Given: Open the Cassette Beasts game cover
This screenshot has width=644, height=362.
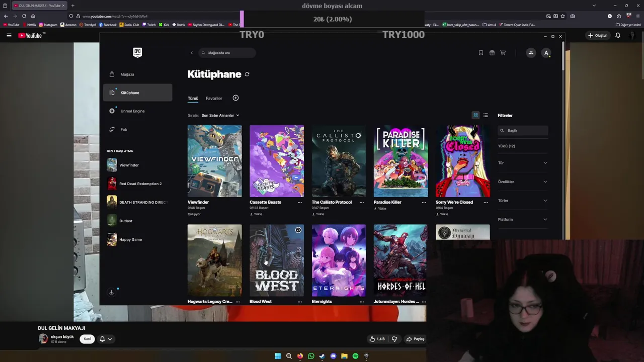Looking at the screenshot, I should click(x=277, y=161).
